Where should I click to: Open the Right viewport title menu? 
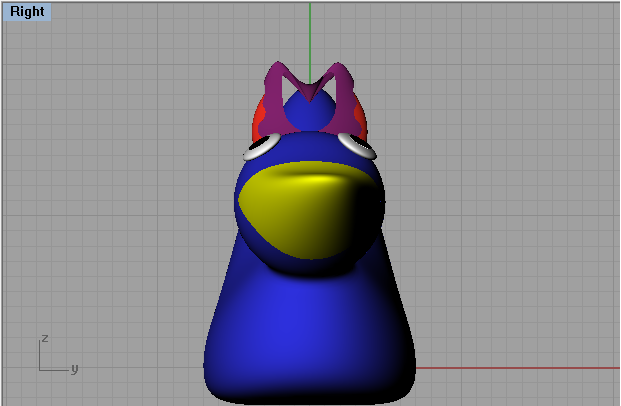[27, 12]
